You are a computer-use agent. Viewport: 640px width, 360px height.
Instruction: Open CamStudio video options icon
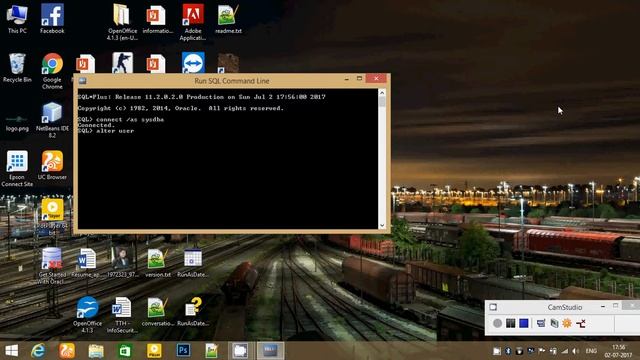pos(554,323)
